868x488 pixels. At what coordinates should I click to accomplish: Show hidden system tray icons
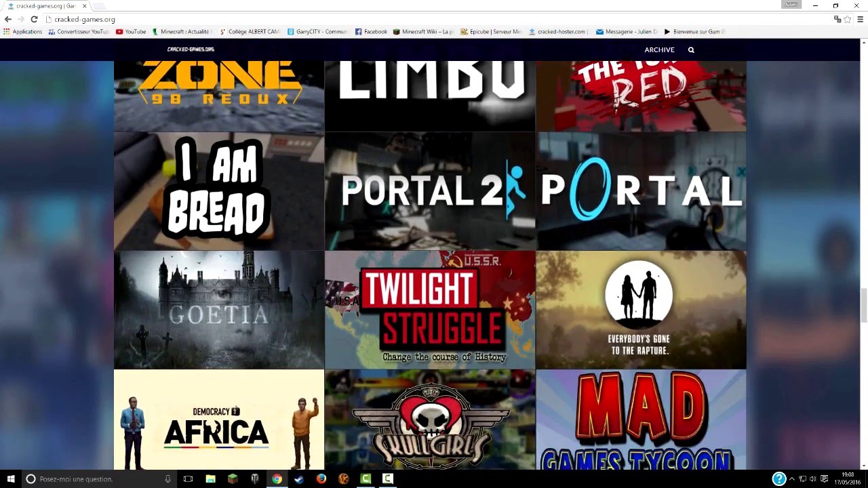coord(791,479)
